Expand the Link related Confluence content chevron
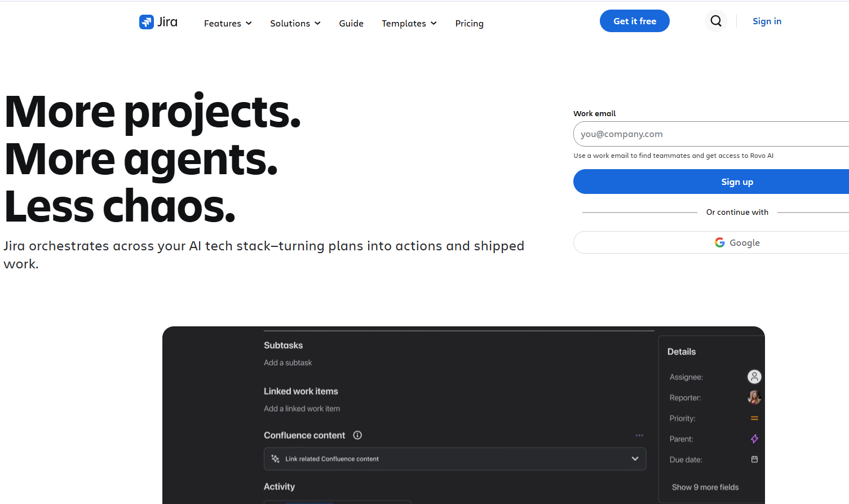This screenshot has height=504, width=849. tap(635, 459)
